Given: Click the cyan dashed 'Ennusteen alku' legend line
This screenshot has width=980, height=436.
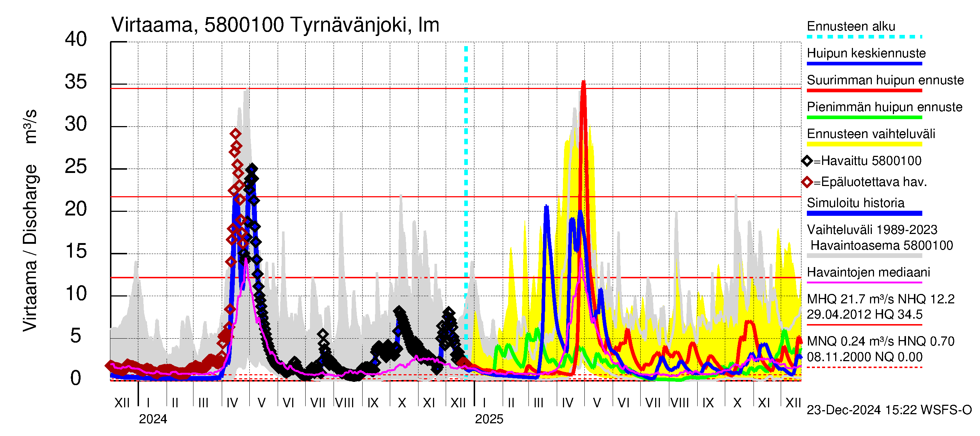Looking at the screenshot, I should [x=864, y=37].
